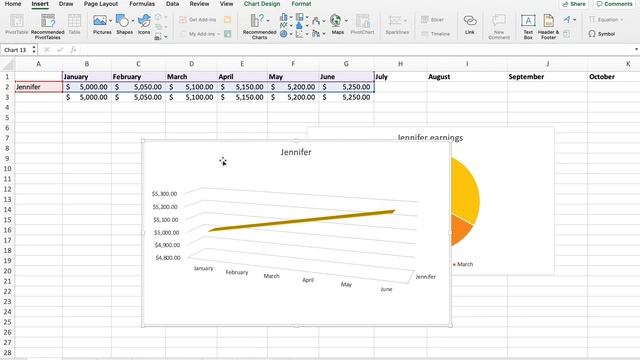Open Recommended PivotTables
Image resolution: width=640 pixels, height=360 pixels.
[48, 26]
